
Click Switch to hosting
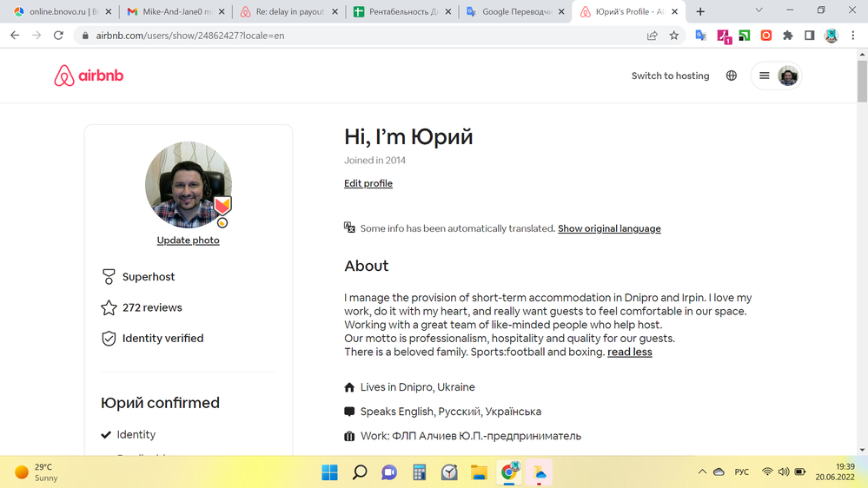coord(670,76)
